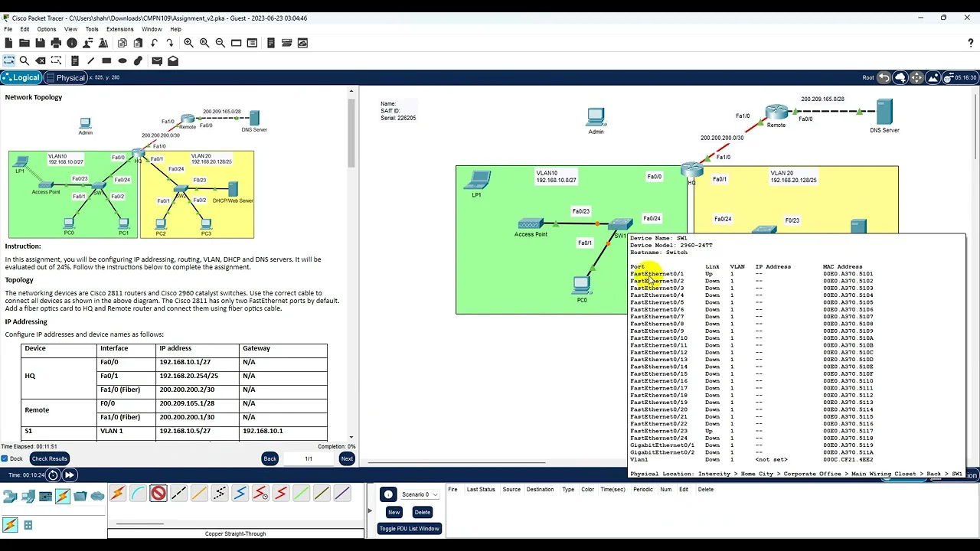
Task: Set tiled background with image icon
Action: click(x=933, y=77)
